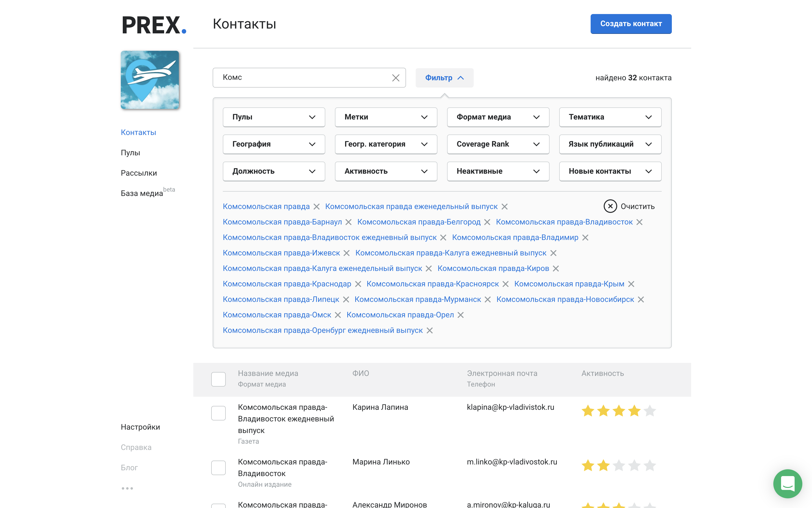Viewport: 812px width, 508px height.
Task: Click the Название медиа column header
Action: click(268, 373)
